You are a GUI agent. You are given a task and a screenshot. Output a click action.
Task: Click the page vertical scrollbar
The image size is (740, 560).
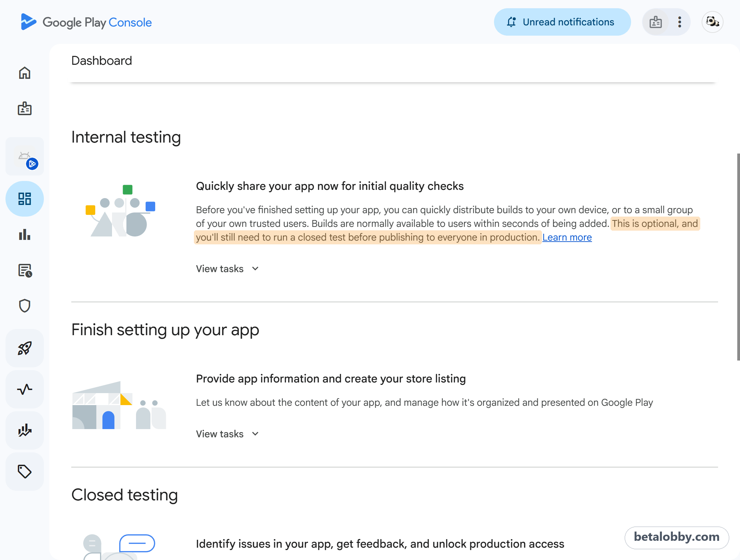click(738, 257)
